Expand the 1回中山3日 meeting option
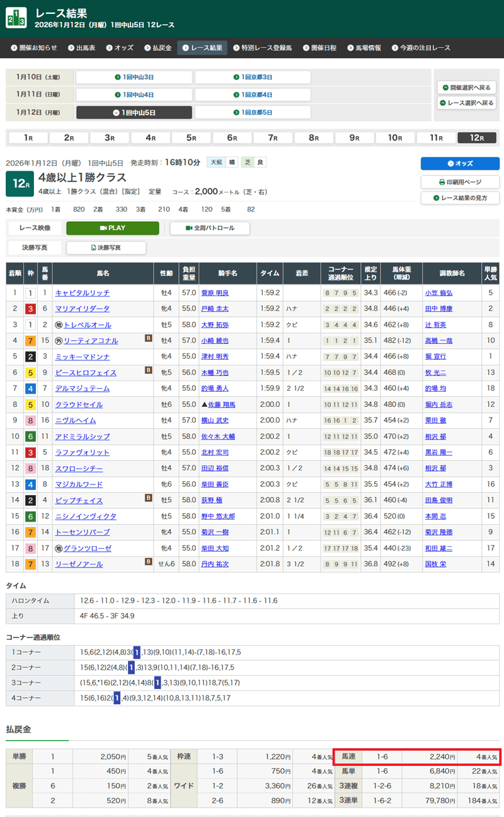This screenshot has height=817, width=504. (134, 77)
